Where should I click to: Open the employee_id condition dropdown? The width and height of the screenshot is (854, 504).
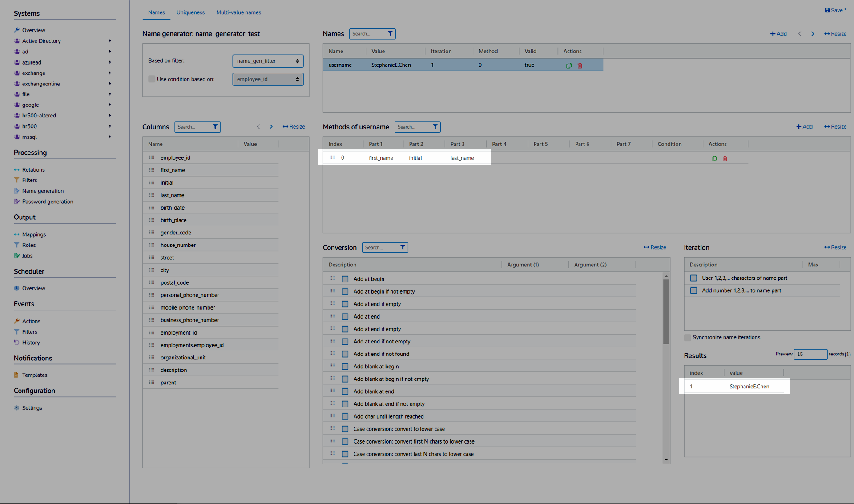coord(268,79)
